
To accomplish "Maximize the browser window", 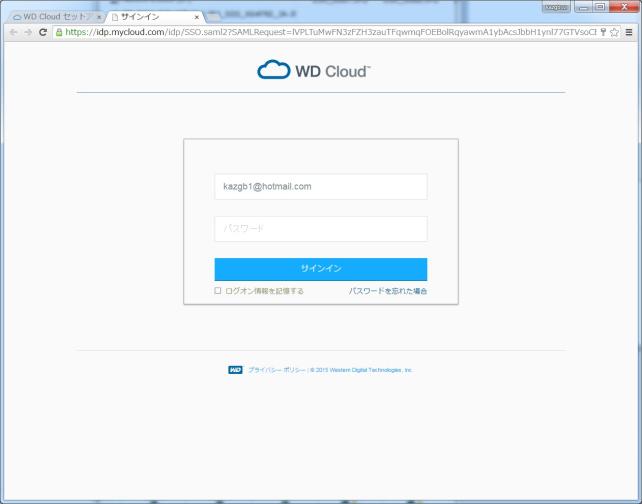I will [x=600, y=7].
